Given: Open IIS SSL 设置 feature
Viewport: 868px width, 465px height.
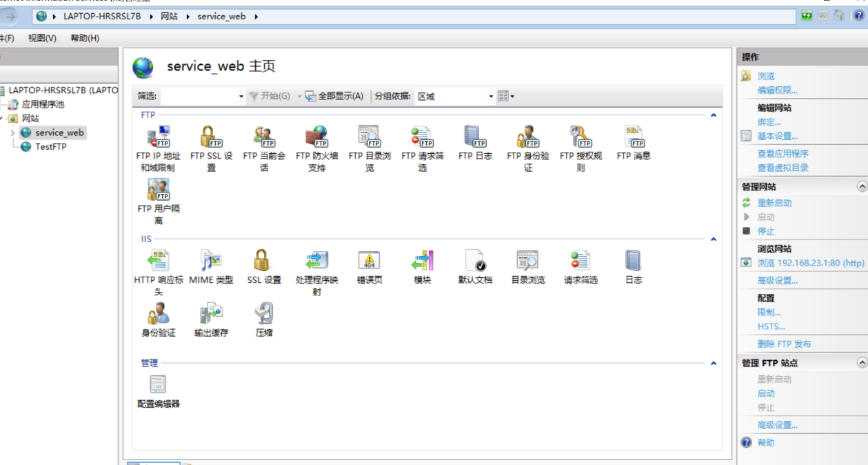Looking at the screenshot, I should coord(264,267).
